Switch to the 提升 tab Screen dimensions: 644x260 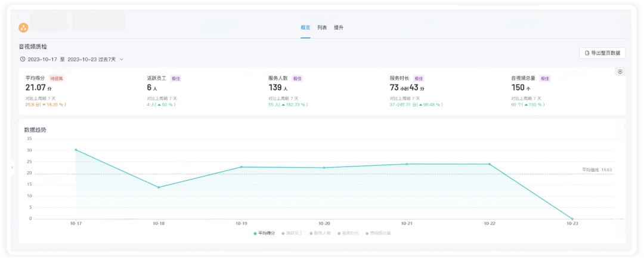[x=339, y=27]
